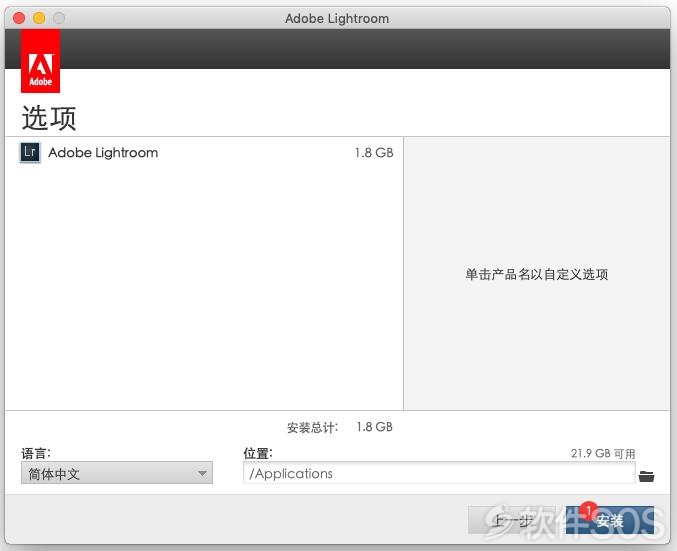This screenshot has height=551, width=677.
Task: Click the Adobe Lightroom window title
Action: 337,19
